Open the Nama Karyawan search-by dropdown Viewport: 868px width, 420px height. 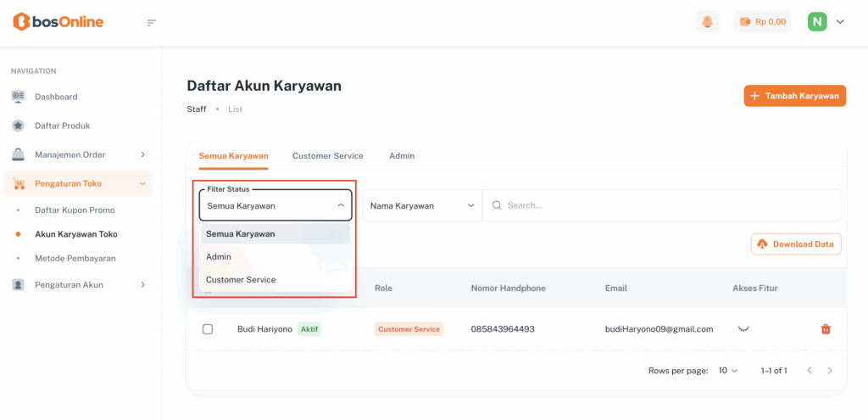coord(421,205)
